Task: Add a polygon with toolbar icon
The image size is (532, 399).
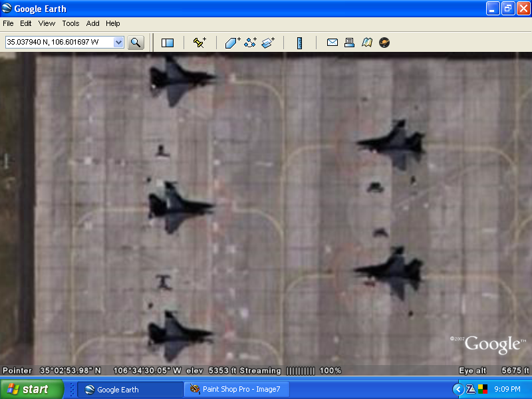Action: click(233, 43)
